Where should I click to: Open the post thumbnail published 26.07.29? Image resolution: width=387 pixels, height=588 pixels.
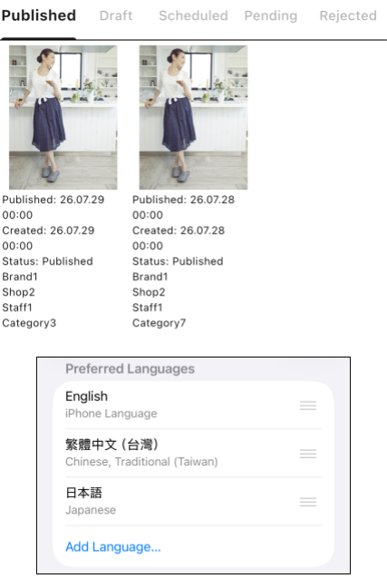(x=63, y=117)
